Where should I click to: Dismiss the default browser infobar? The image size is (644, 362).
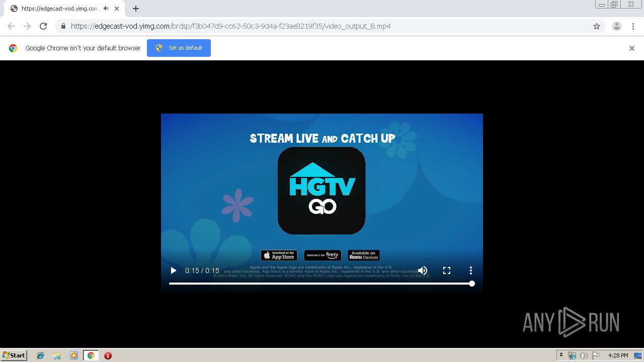[632, 48]
